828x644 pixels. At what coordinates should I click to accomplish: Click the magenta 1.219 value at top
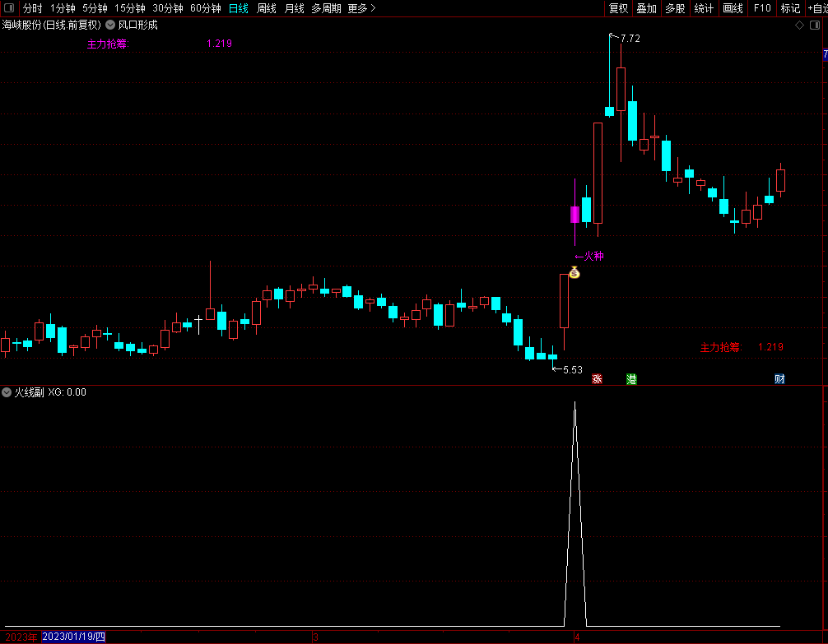(219, 44)
